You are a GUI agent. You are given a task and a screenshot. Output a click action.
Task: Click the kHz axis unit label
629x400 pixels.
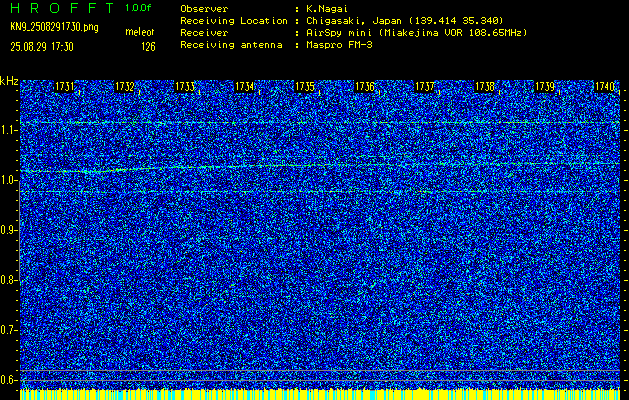pos(9,81)
